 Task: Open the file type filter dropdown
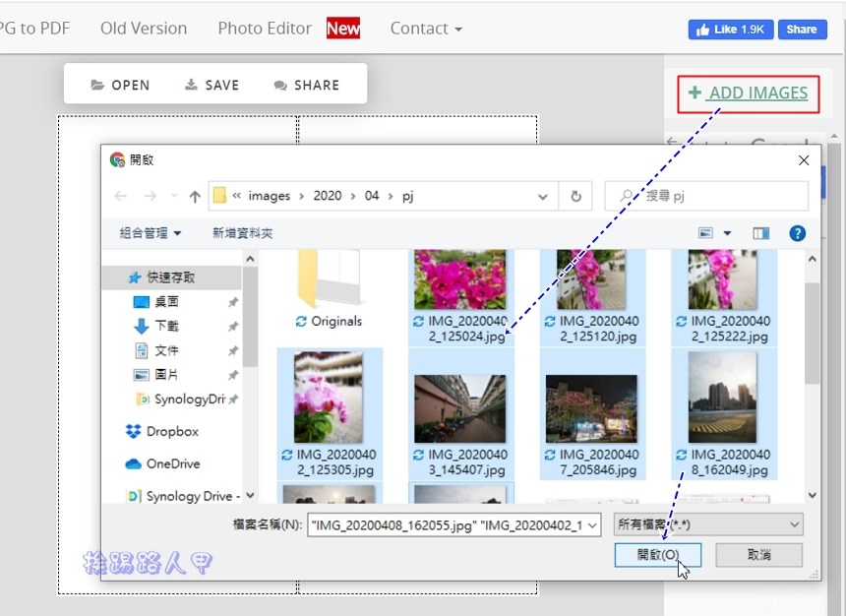click(x=794, y=524)
